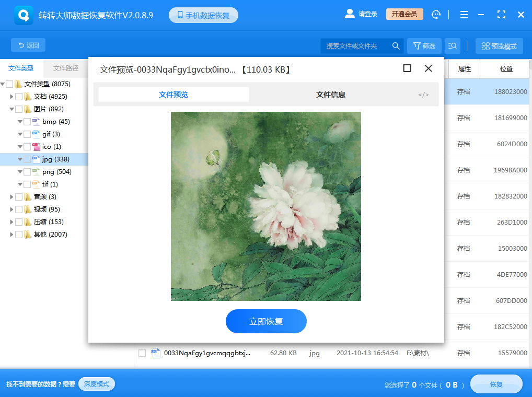This screenshot has width=532, height=397.
Task: Click the user avatar login icon
Action: click(350, 14)
